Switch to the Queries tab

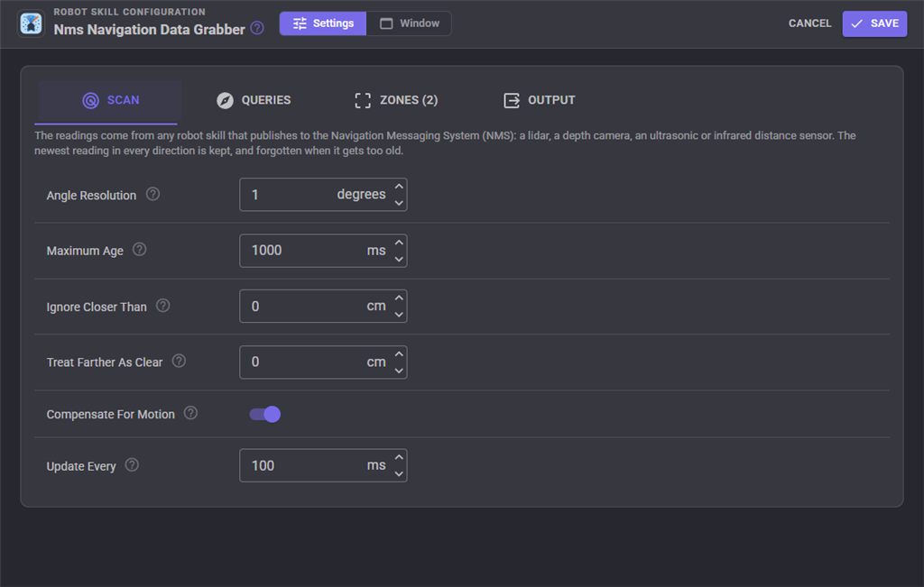tap(254, 101)
